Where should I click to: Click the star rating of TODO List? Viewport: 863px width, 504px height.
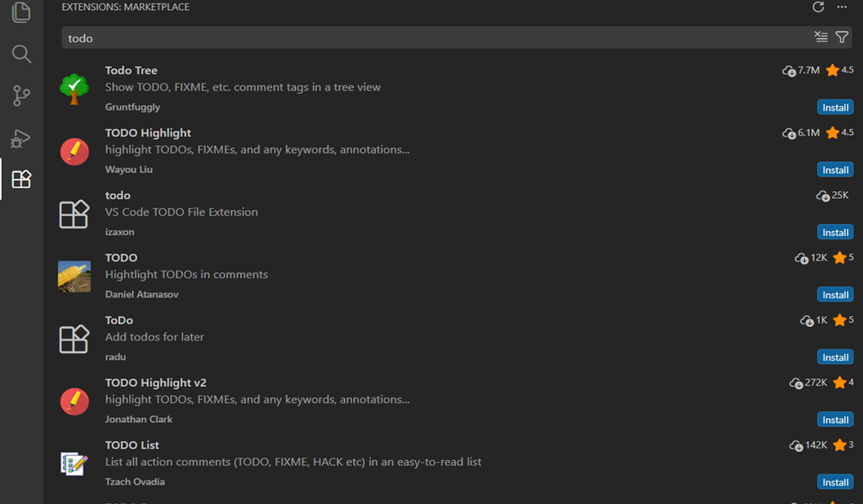pyautogui.click(x=843, y=445)
